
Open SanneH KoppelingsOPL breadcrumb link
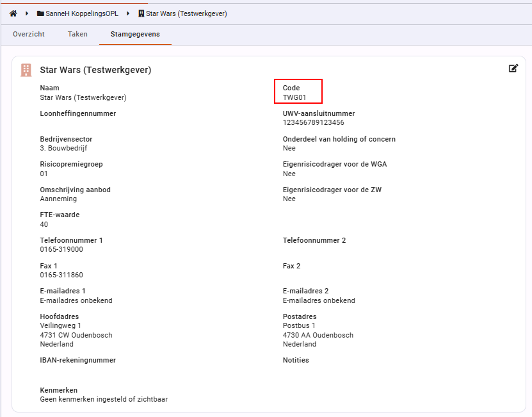[x=82, y=13]
